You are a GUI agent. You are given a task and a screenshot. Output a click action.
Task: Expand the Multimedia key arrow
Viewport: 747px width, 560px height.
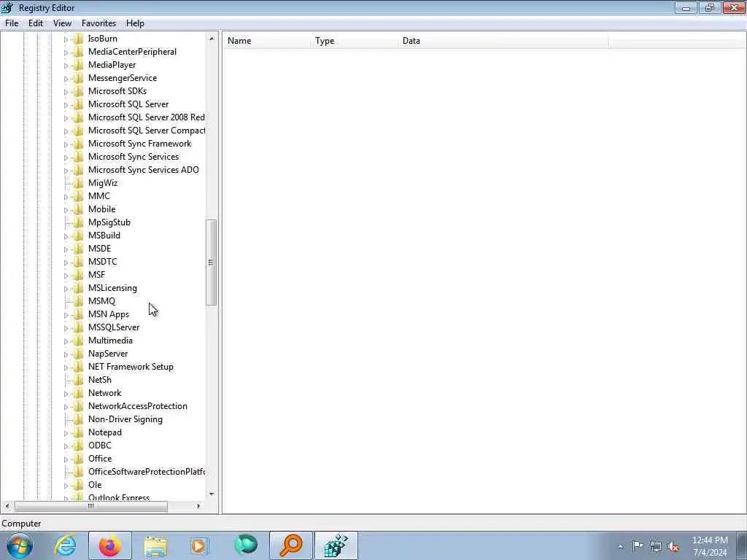[66, 341]
